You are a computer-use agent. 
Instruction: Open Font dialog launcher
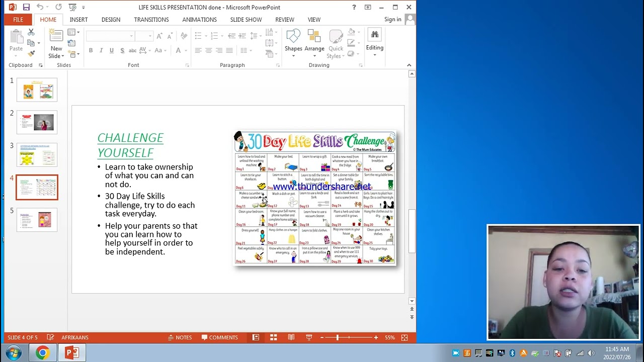[187, 65]
